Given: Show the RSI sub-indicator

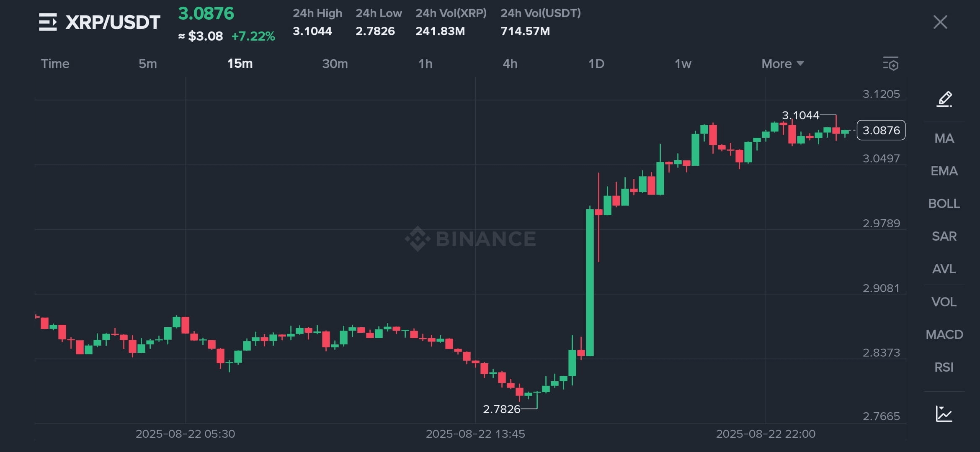Looking at the screenshot, I should [x=944, y=367].
